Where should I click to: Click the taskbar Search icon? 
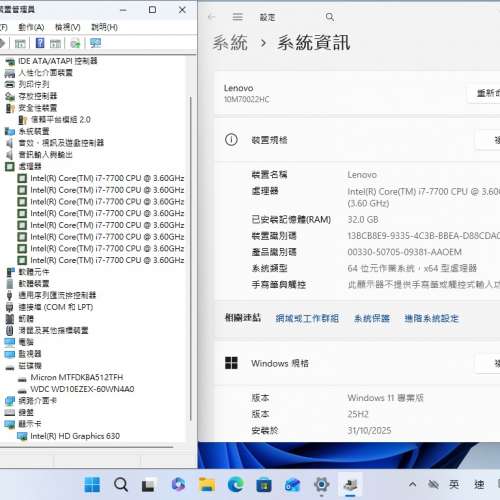[121, 484]
